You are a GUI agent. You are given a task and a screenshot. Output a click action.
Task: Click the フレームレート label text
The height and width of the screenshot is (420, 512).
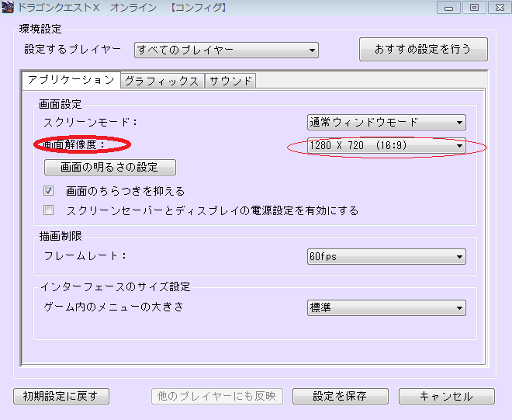[x=85, y=256]
